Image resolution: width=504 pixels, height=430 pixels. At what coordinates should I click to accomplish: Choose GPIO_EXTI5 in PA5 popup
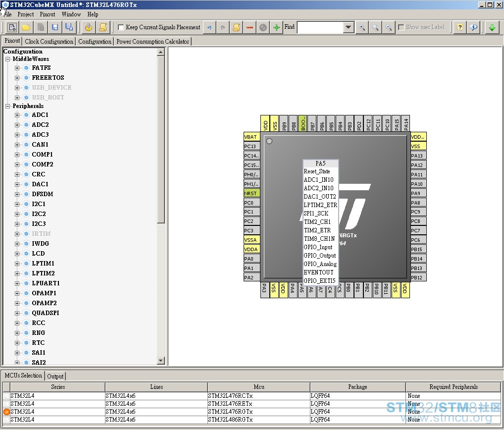(320, 280)
